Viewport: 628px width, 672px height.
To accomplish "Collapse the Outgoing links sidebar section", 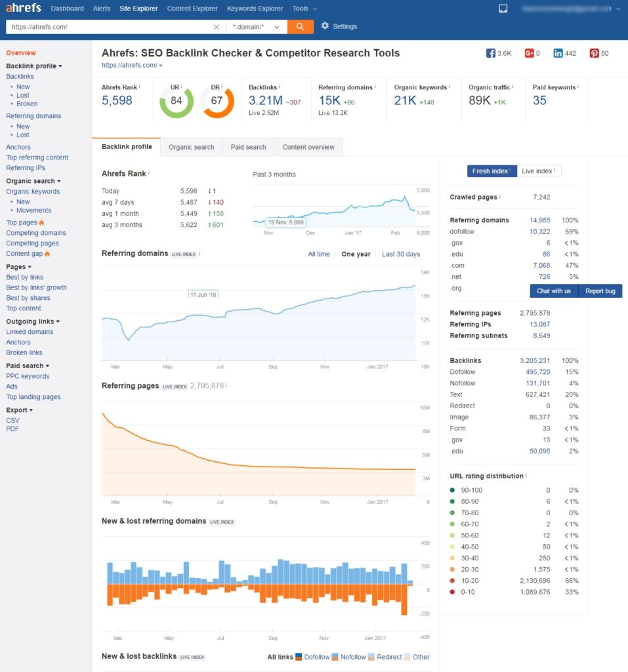I will click(33, 322).
